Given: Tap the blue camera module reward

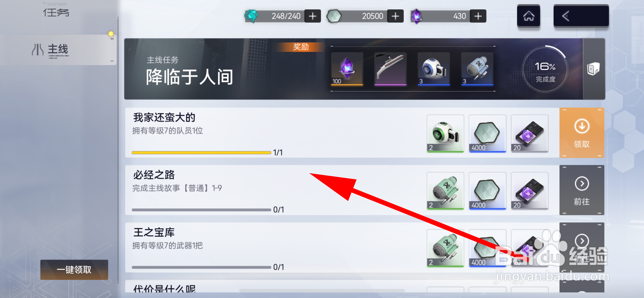Looking at the screenshot, I should [434, 69].
